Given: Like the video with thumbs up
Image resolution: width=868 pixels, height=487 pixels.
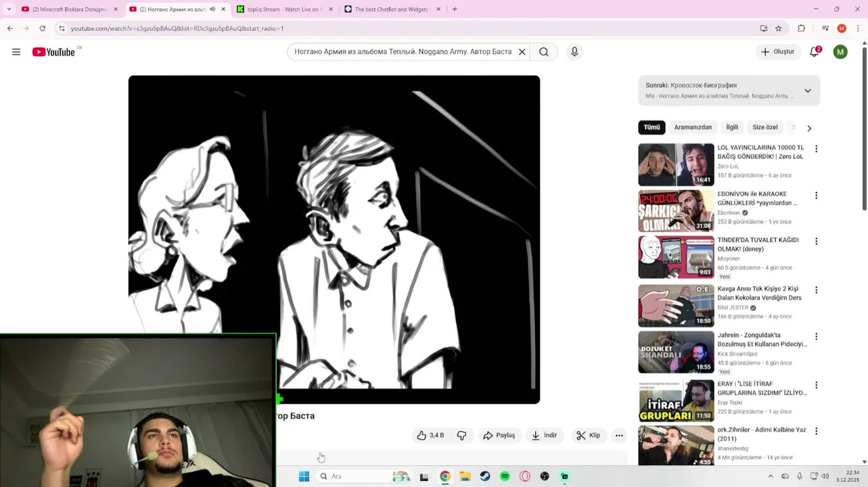Looking at the screenshot, I should [x=430, y=436].
